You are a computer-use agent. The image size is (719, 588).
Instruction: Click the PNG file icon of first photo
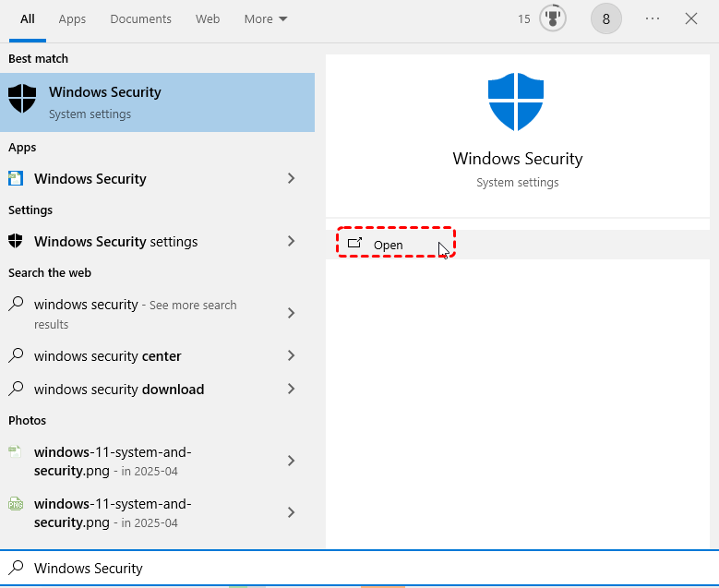coord(16,452)
